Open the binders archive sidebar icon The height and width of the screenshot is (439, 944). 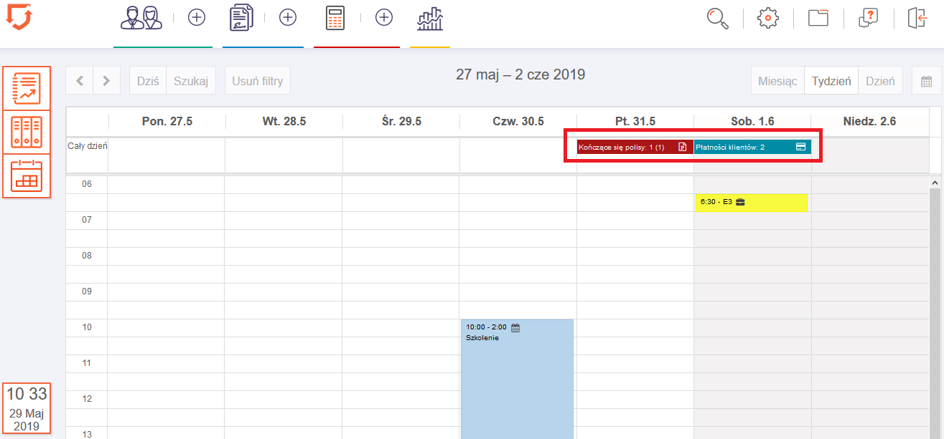[25, 132]
